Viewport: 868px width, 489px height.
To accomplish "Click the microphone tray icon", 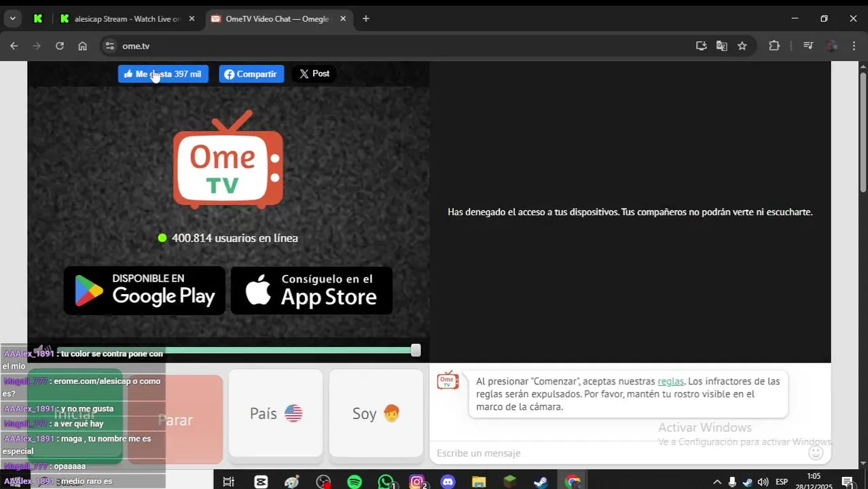I will (732, 482).
